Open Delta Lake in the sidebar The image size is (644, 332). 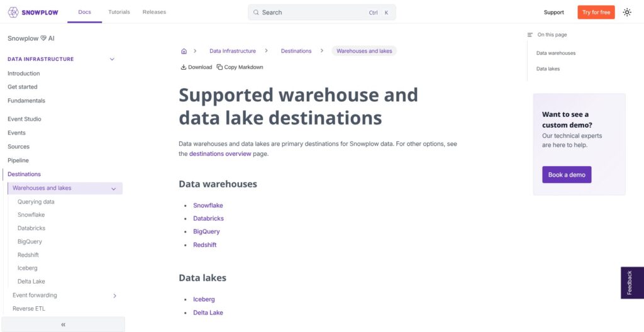tap(31, 282)
